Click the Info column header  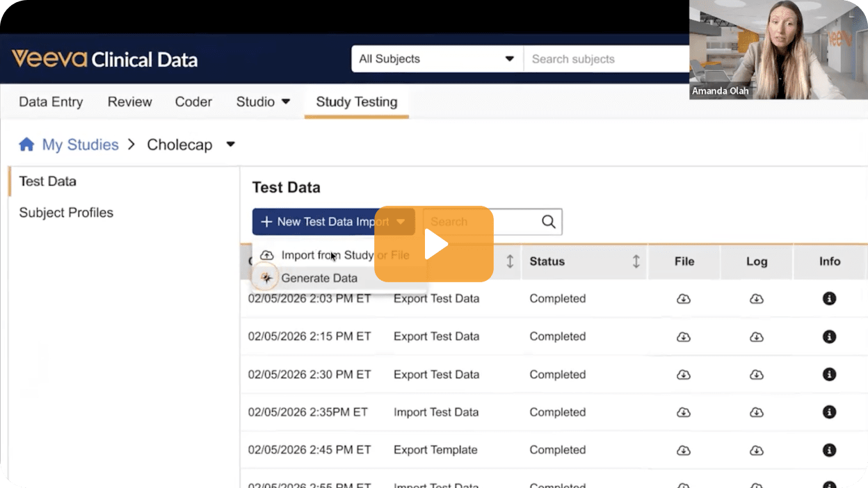point(830,261)
